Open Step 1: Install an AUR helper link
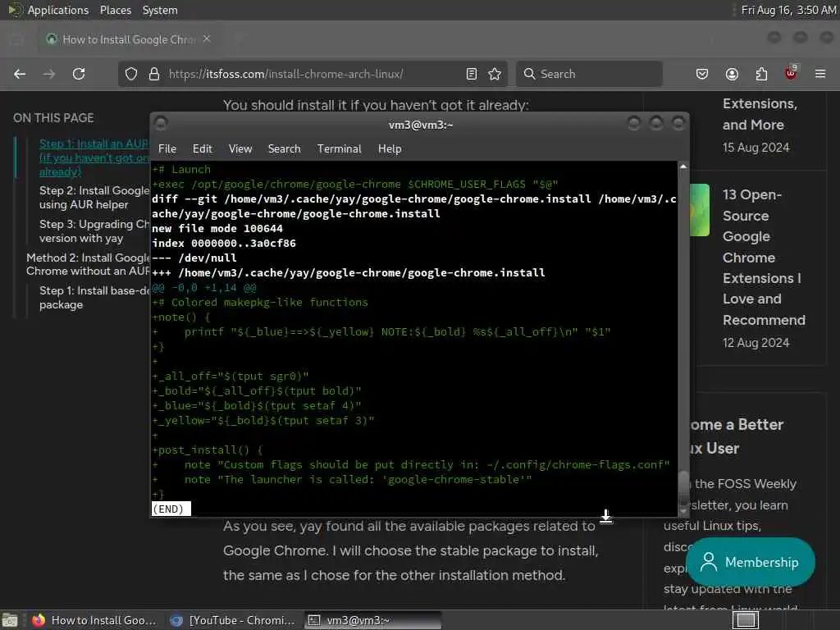The image size is (840, 630). [94, 157]
